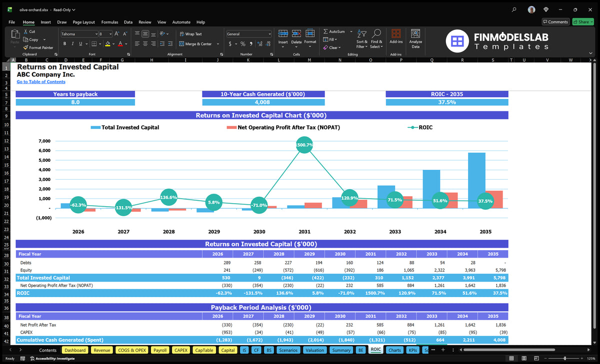
Task: Toggle Wrap Text on the cell
Action: point(190,34)
